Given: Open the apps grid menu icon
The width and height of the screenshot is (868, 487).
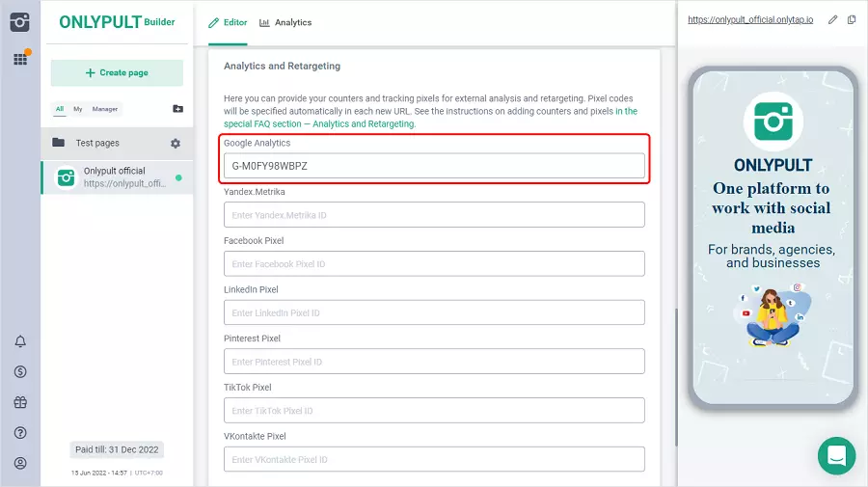Looking at the screenshot, I should [x=19, y=59].
